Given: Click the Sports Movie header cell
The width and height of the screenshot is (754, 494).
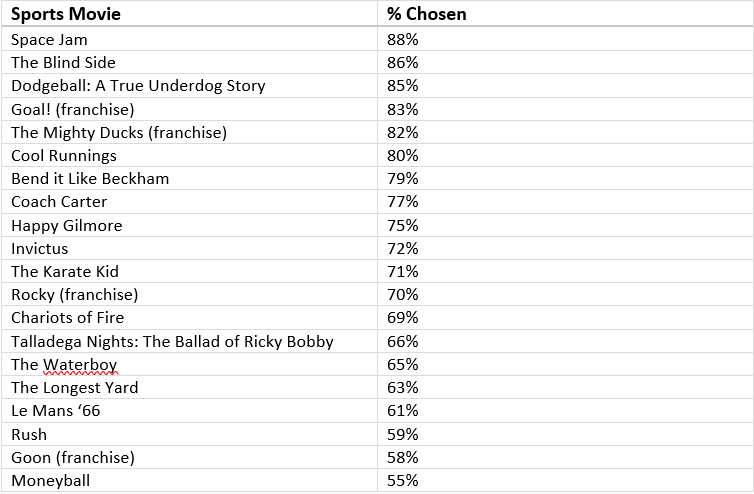Looking at the screenshot, I should (189, 13).
